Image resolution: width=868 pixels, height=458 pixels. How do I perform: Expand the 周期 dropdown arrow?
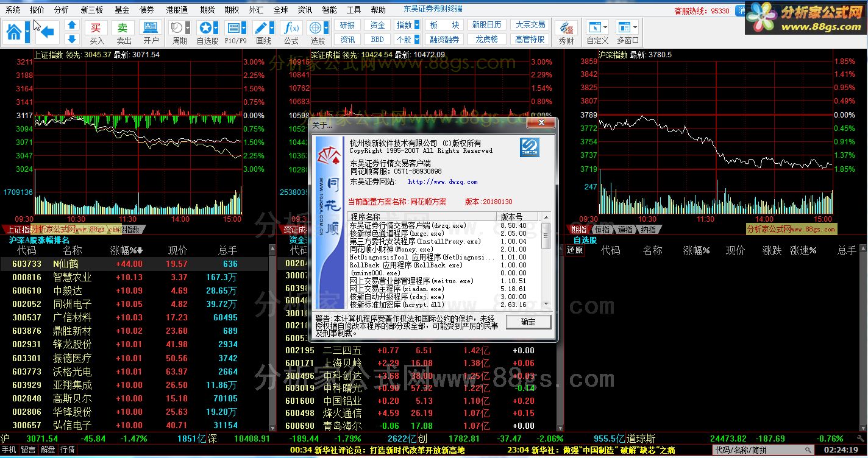(x=188, y=27)
